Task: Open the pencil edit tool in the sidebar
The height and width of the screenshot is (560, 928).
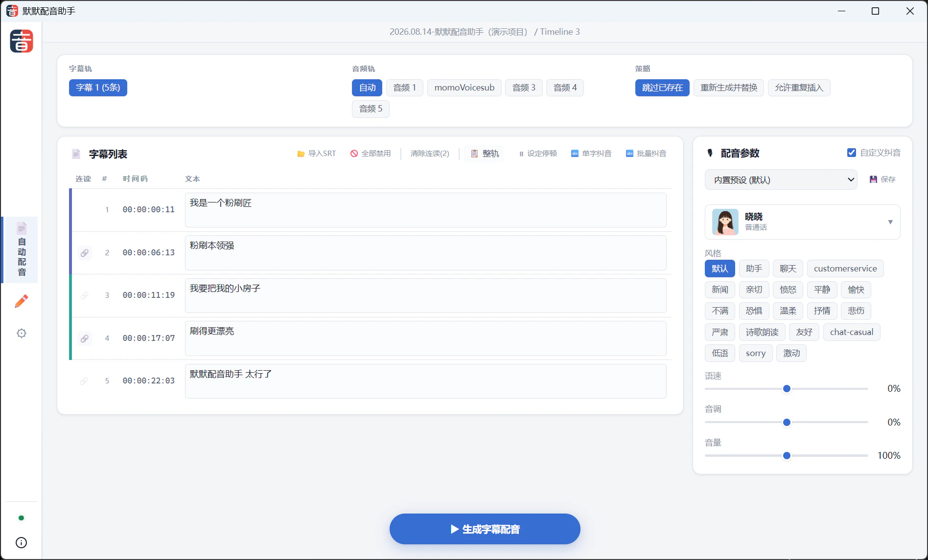Action: click(x=22, y=301)
